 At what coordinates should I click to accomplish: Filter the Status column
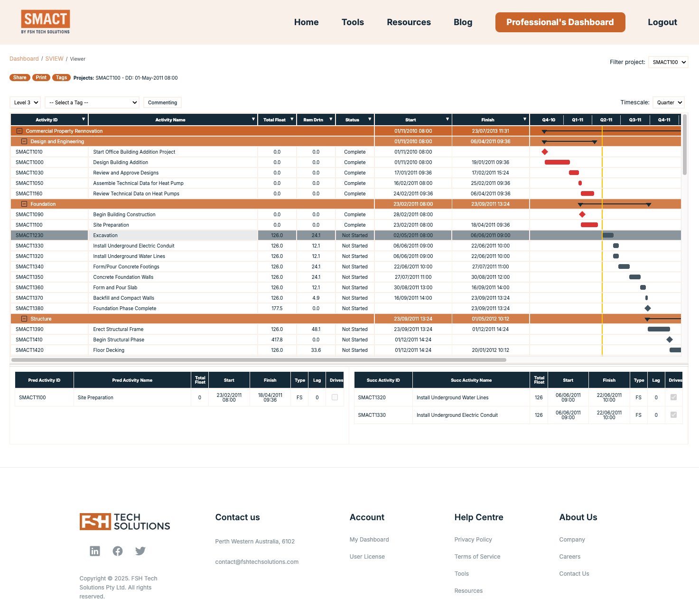(369, 120)
